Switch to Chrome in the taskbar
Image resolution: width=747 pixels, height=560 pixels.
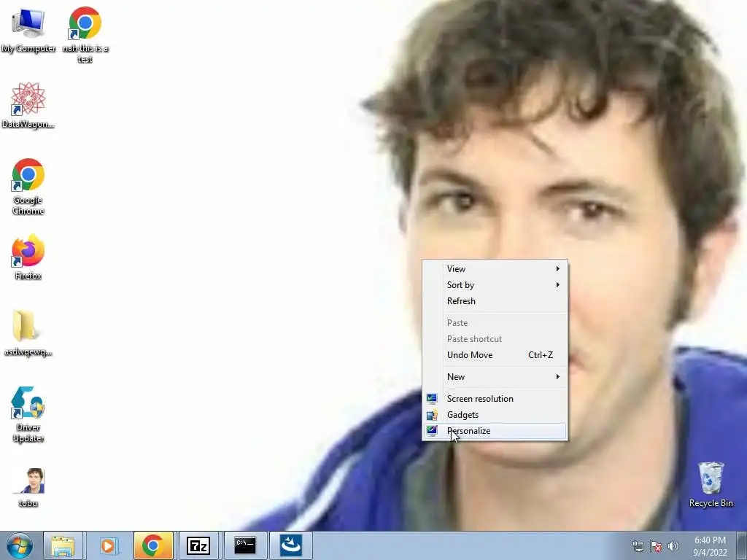click(153, 545)
